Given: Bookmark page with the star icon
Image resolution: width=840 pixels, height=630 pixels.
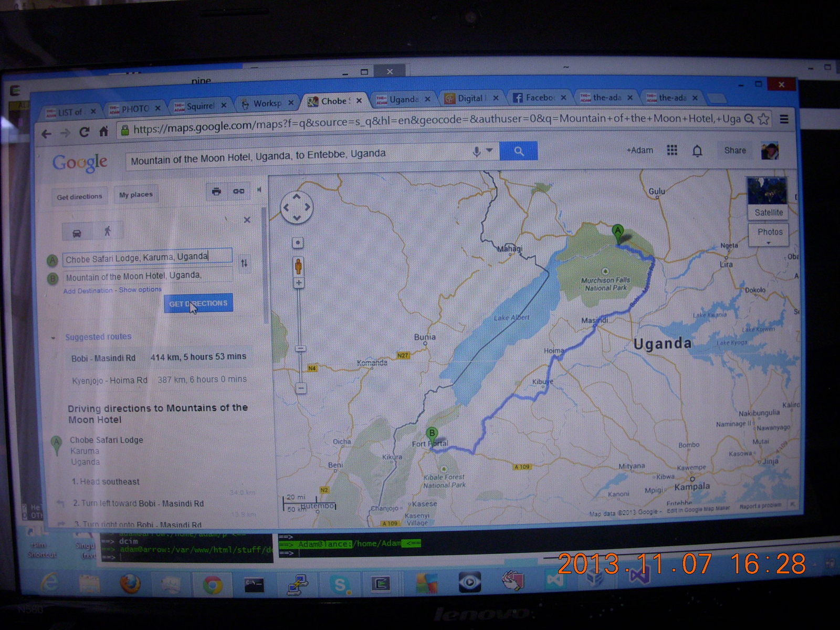Looking at the screenshot, I should click(x=764, y=119).
